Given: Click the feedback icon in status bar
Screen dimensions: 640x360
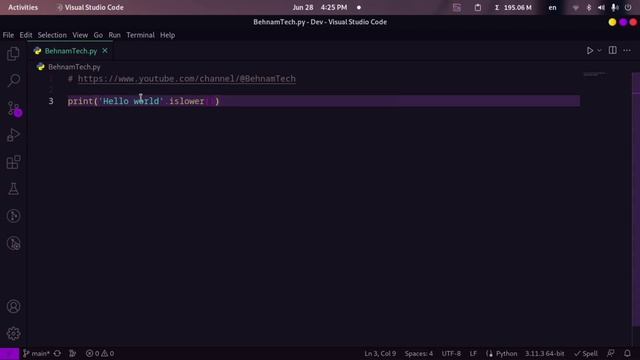Looking at the screenshot, I should pyautogui.click(x=611, y=353).
